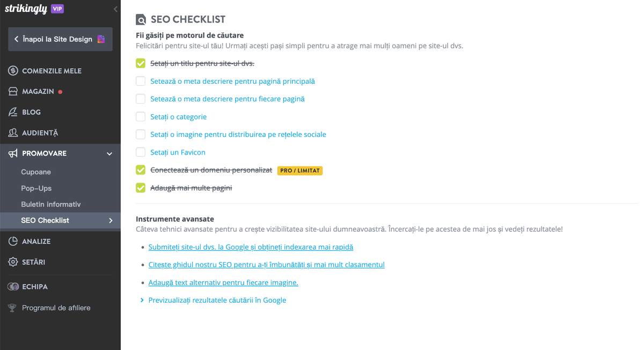Check the Setați un Favicon checkbox
This screenshot has width=644, height=350.
tap(140, 152)
